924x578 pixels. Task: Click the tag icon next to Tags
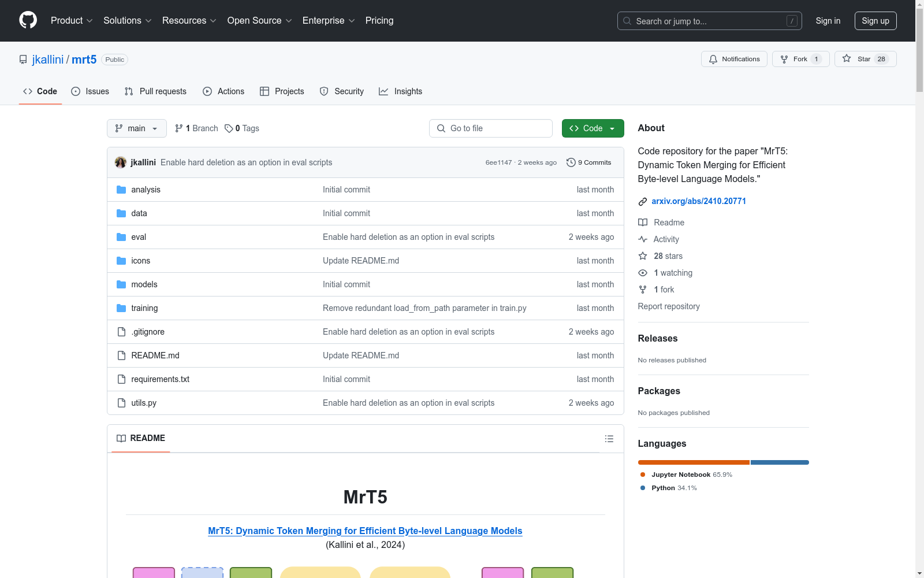(229, 128)
